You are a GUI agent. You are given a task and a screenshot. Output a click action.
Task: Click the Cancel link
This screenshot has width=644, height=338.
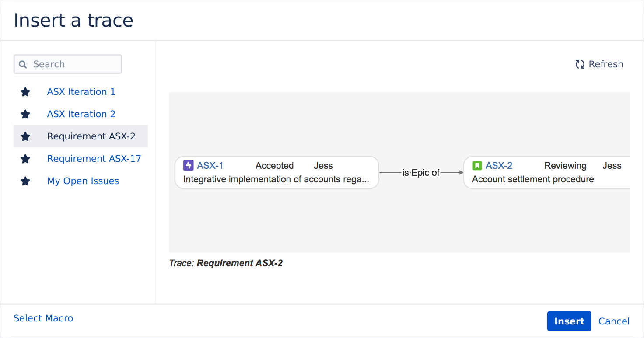pos(614,321)
